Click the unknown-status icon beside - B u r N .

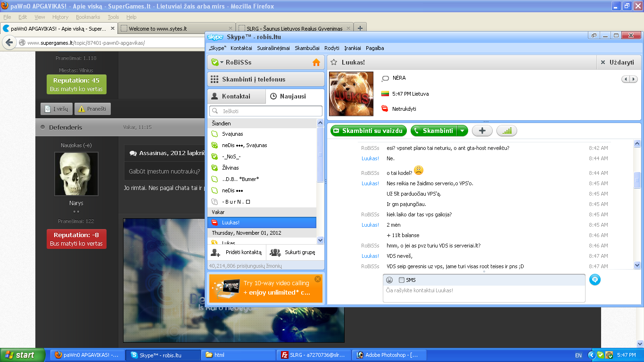coord(215,202)
